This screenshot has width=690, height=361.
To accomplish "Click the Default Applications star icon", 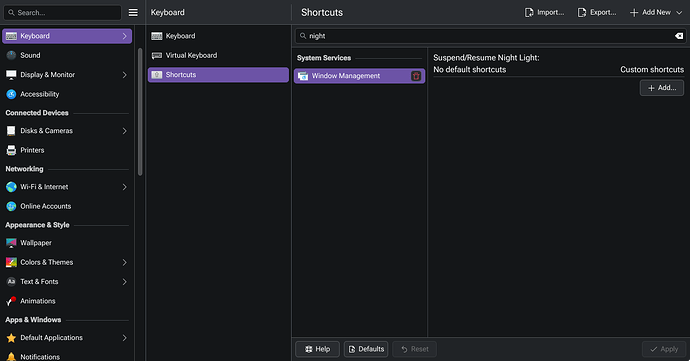I will pos(11,338).
